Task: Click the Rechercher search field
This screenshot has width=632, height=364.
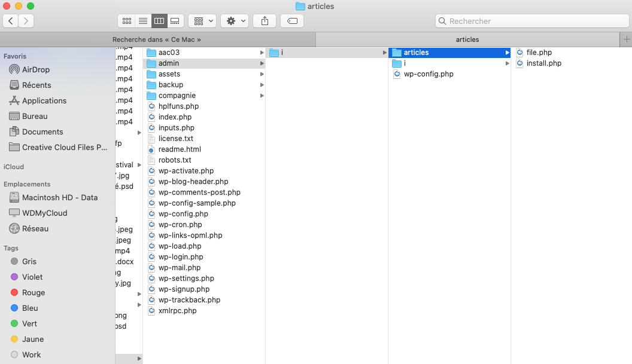Action: pos(531,21)
